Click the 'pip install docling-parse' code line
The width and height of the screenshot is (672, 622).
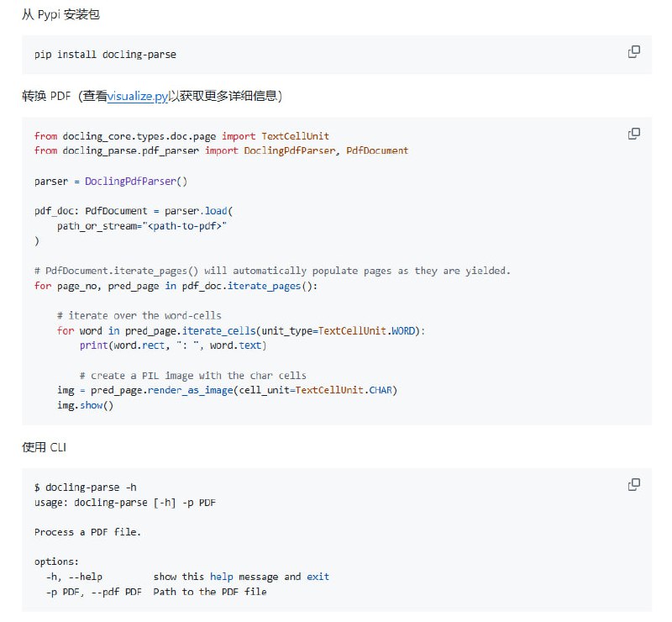tap(105, 55)
